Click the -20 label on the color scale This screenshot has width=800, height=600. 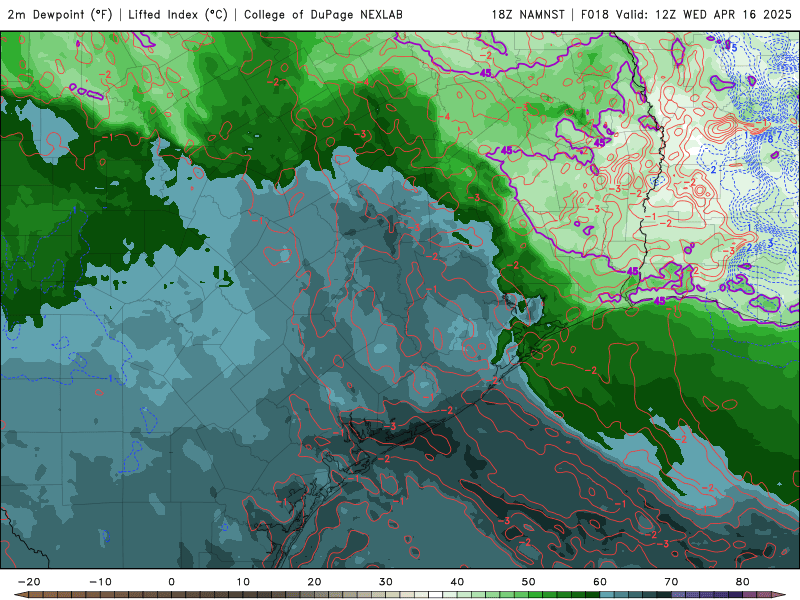29,582
